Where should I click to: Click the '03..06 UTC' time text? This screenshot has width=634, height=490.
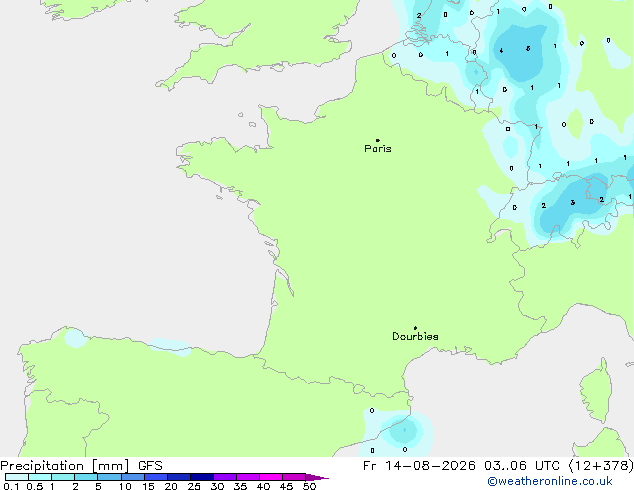[x=522, y=466]
